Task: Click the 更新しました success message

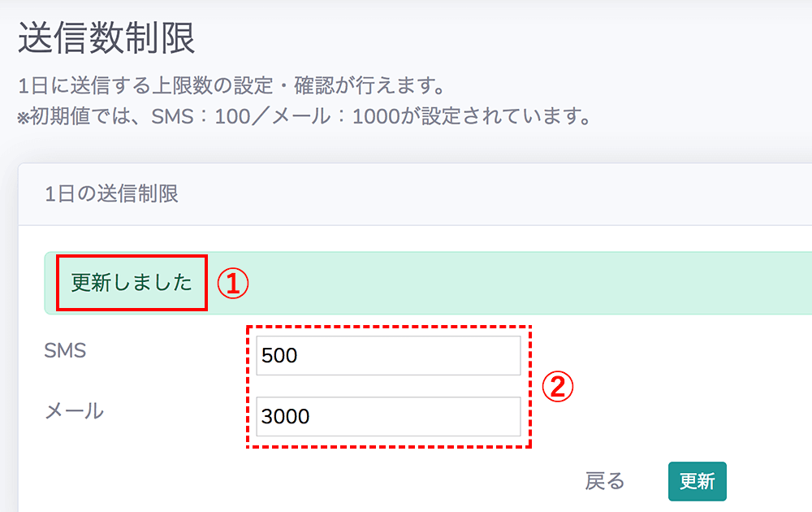Action: coord(131,284)
